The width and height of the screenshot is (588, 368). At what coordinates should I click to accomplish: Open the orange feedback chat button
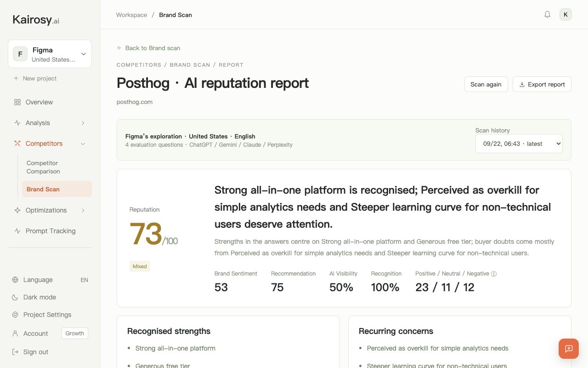(x=569, y=349)
